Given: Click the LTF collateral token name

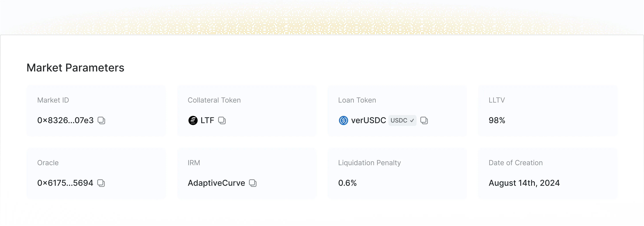Looking at the screenshot, I should 207,120.
